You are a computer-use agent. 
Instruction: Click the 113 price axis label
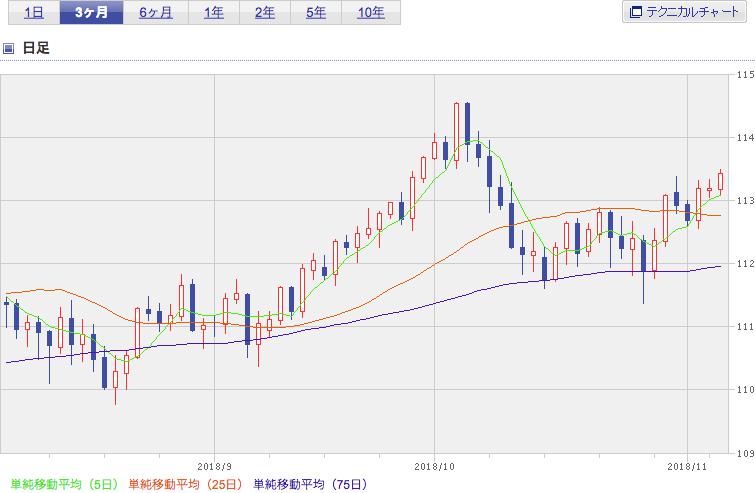pyautogui.click(x=746, y=201)
